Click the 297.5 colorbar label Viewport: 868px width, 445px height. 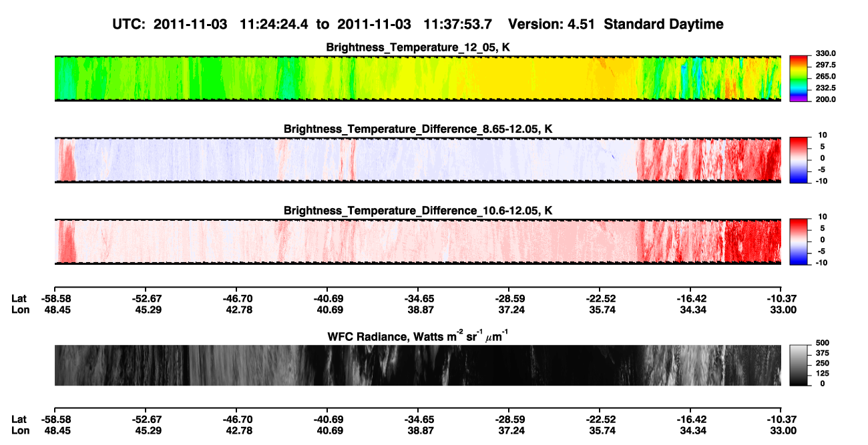coord(824,65)
